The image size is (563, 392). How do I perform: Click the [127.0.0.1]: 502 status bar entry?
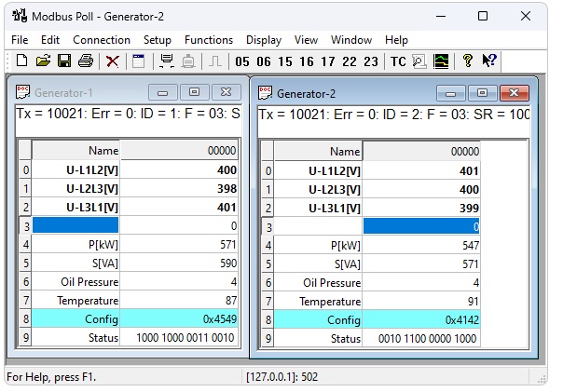coord(282,377)
